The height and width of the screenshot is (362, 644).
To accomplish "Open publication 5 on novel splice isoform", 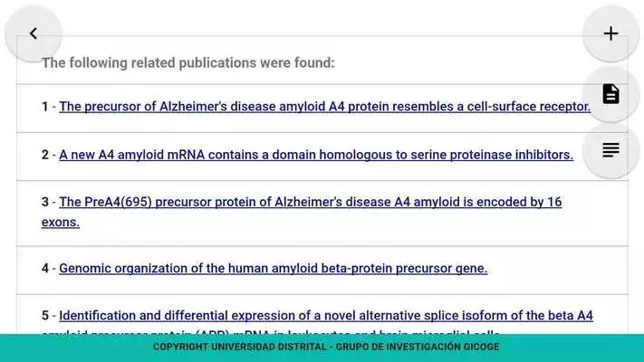I will pyautogui.click(x=326, y=316).
